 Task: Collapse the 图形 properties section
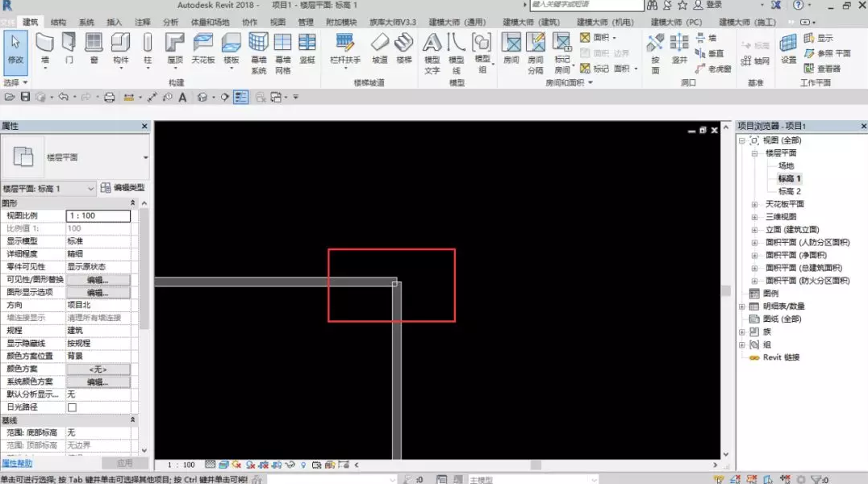132,202
